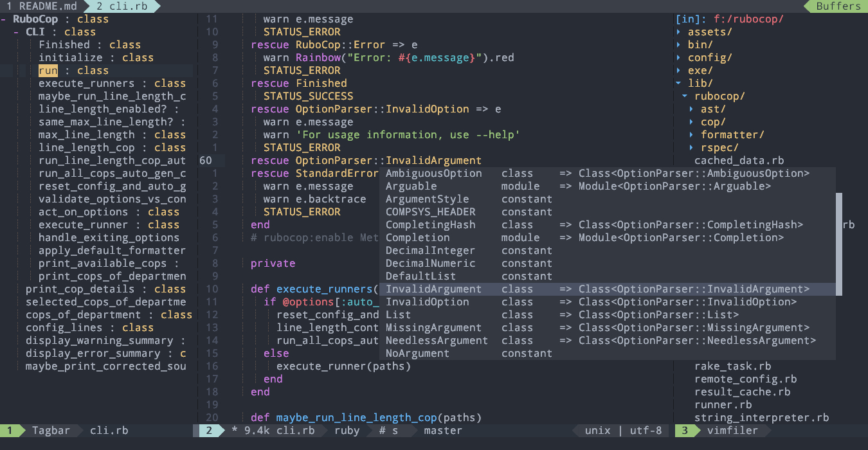Jump to display_warning_summary tag in Tagbar
Screen dimensions: 868x450
pos(100,341)
